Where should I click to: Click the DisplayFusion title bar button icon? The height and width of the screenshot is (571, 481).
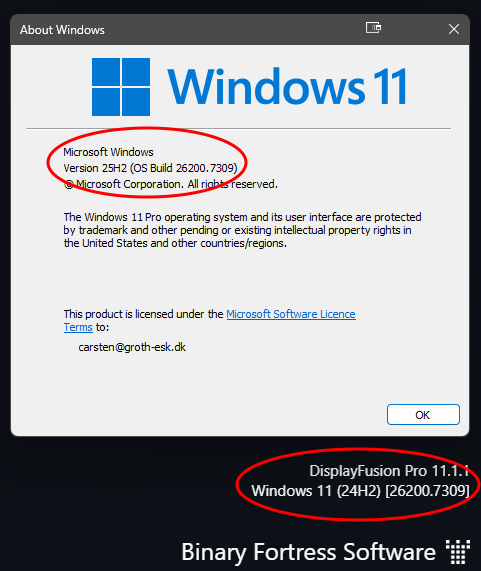pyautogui.click(x=374, y=28)
